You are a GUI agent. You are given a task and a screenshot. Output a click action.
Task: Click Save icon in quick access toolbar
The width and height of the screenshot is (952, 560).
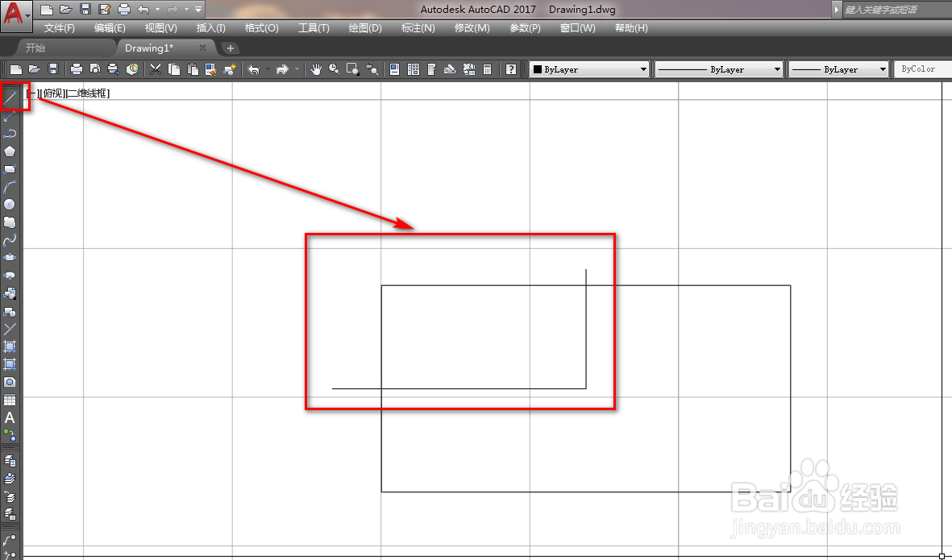(x=85, y=9)
